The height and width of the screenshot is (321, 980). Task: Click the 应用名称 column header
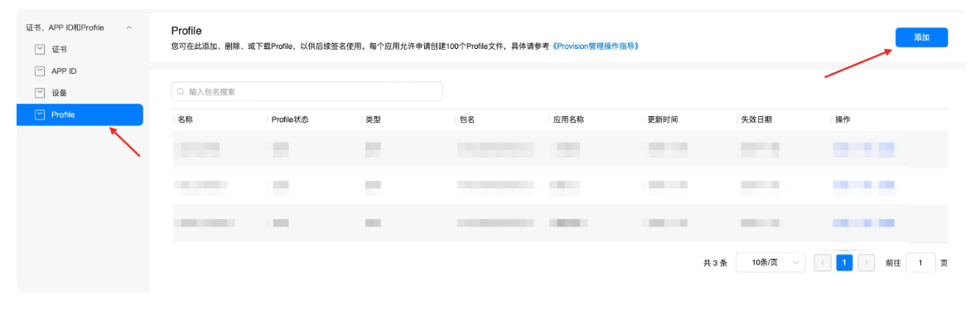(568, 119)
